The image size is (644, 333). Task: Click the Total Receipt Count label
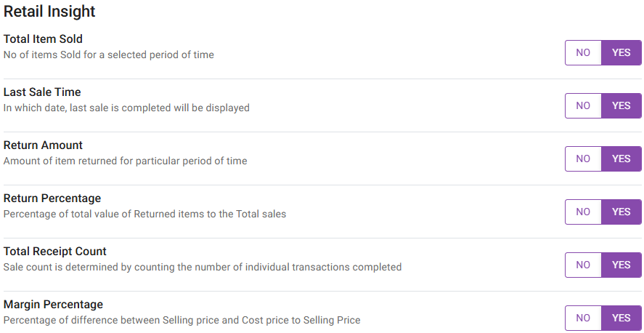[55, 252]
